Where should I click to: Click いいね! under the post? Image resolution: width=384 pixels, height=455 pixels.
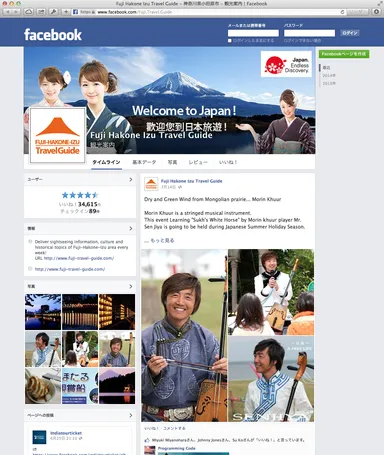tap(151, 428)
